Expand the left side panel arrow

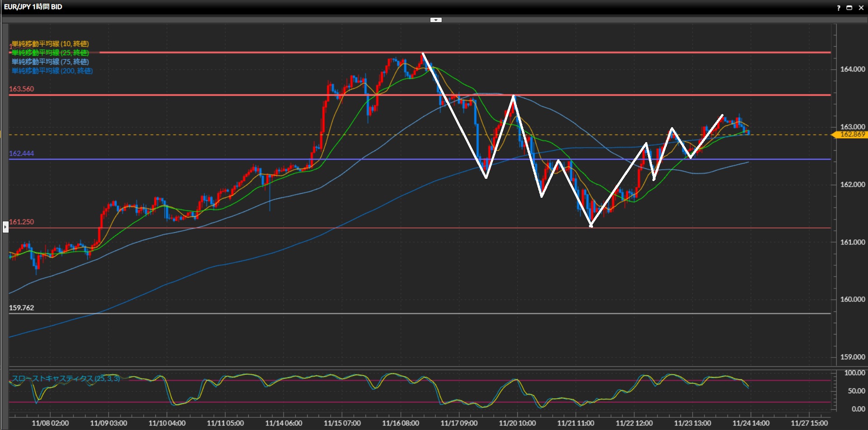pyautogui.click(x=5, y=227)
